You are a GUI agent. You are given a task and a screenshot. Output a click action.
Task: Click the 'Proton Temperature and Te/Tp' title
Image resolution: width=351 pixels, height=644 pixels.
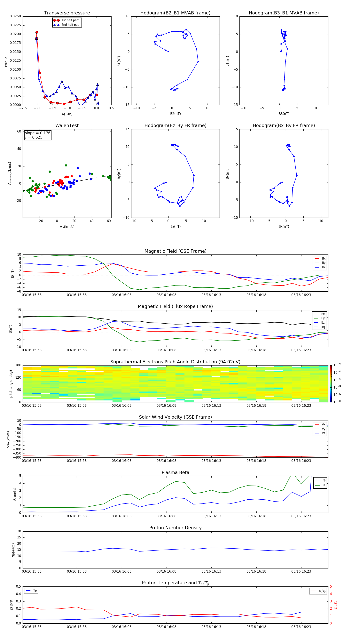(x=175, y=583)
